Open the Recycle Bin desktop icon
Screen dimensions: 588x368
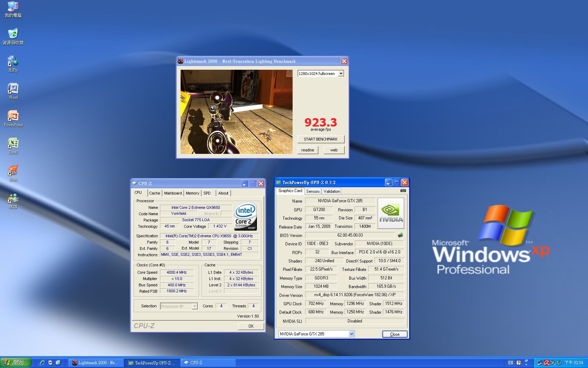click(13, 36)
